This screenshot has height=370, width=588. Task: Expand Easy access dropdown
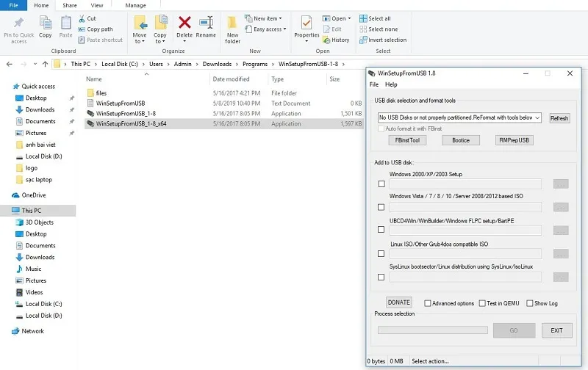(x=284, y=29)
